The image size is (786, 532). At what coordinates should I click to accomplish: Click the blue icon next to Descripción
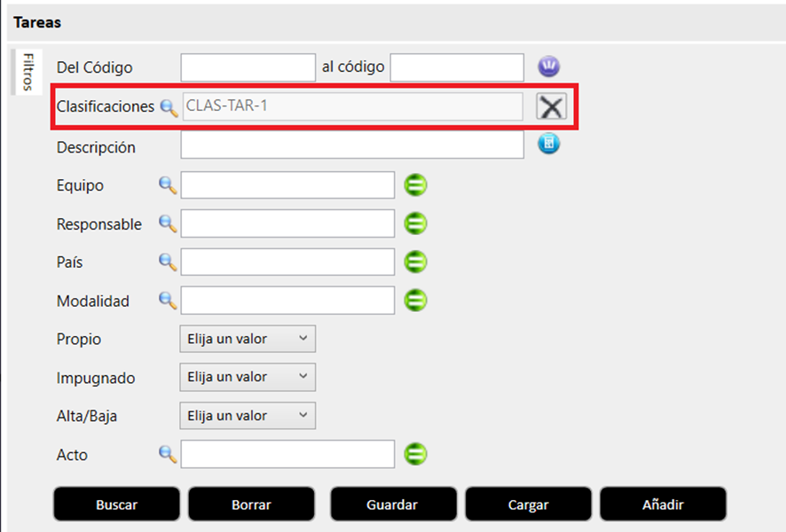(549, 144)
